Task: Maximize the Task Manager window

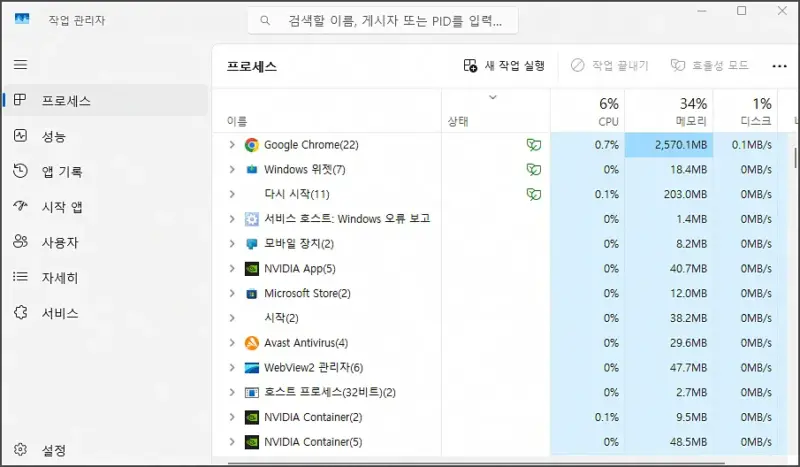Action: click(x=741, y=10)
